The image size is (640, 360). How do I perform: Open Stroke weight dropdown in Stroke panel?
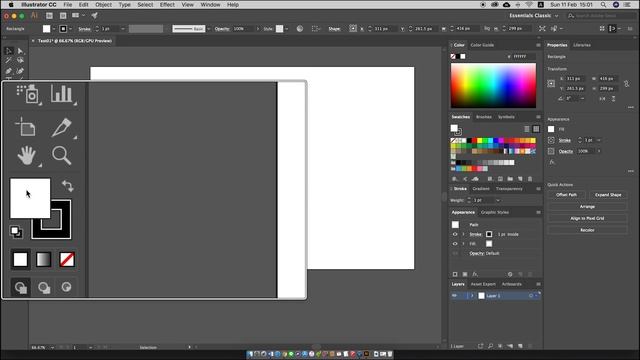click(x=498, y=200)
